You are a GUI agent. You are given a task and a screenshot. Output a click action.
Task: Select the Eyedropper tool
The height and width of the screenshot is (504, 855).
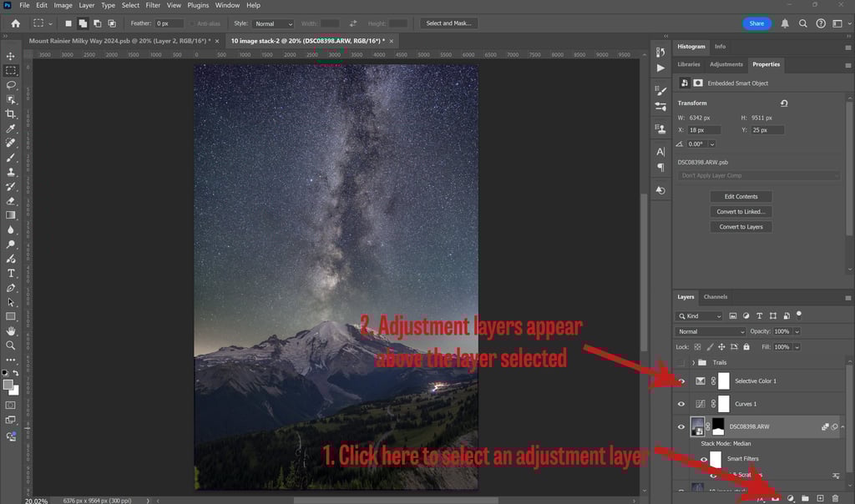[11, 129]
